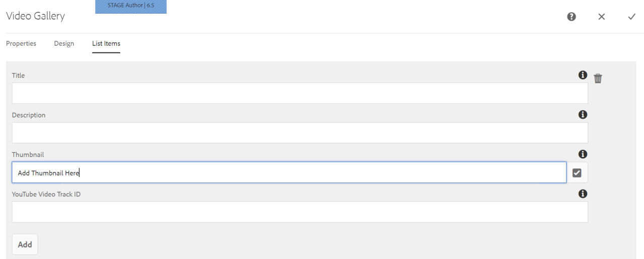This screenshot has width=644, height=259.
Task: Show info tooltip for Thumbnail field
Action: [583, 154]
